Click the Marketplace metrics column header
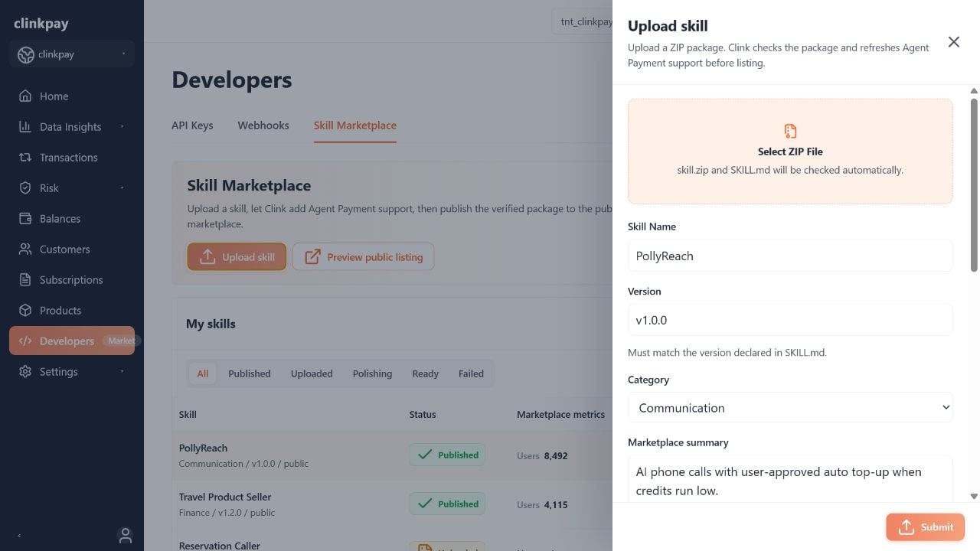980x551 pixels. click(560, 414)
